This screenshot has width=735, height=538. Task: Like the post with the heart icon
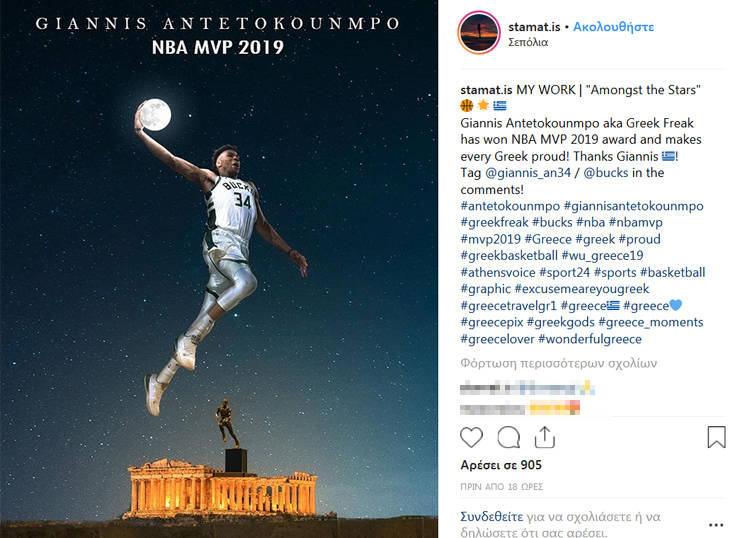click(x=471, y=437)
